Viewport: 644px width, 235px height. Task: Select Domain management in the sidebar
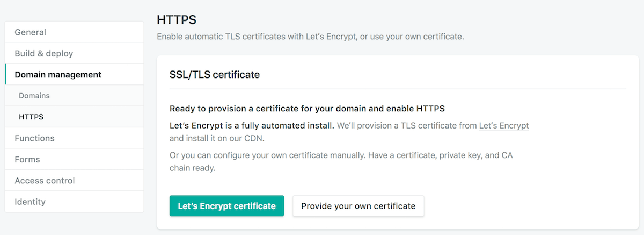click(58, 75)
